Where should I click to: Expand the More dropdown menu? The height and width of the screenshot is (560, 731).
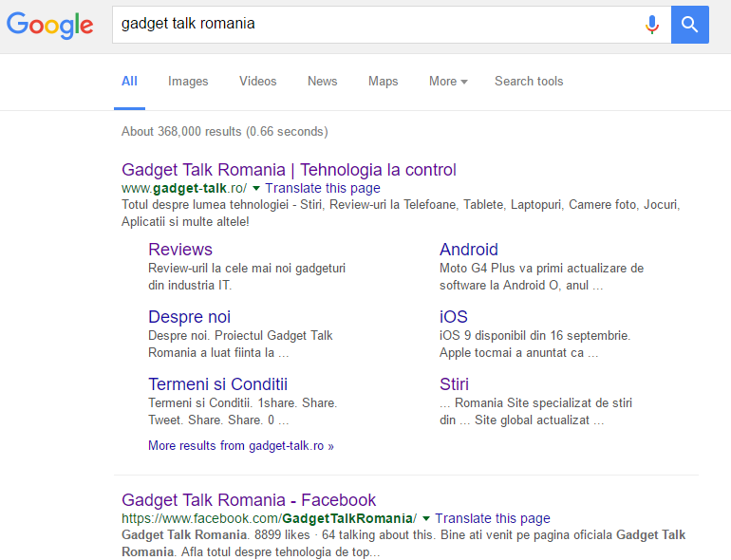(x=448, y=81)
